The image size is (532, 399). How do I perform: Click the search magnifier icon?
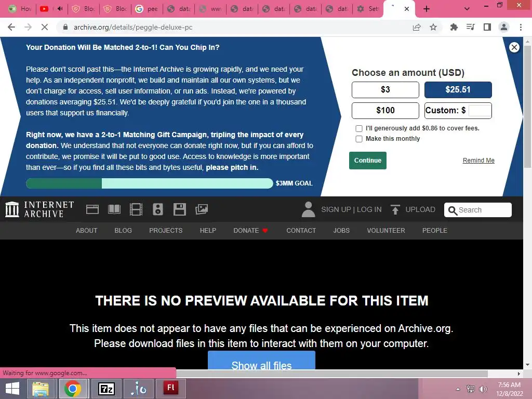pyautogui.click(x=453, y=210)
